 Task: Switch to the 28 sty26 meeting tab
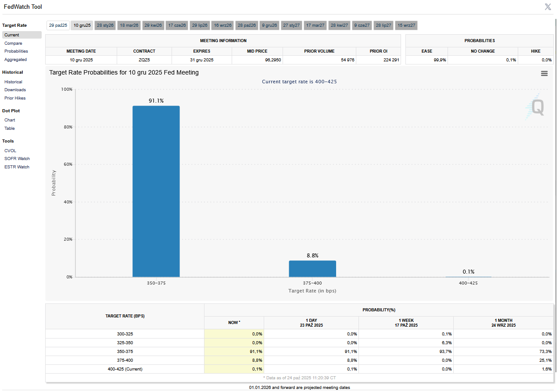click(x=105, y=25)
